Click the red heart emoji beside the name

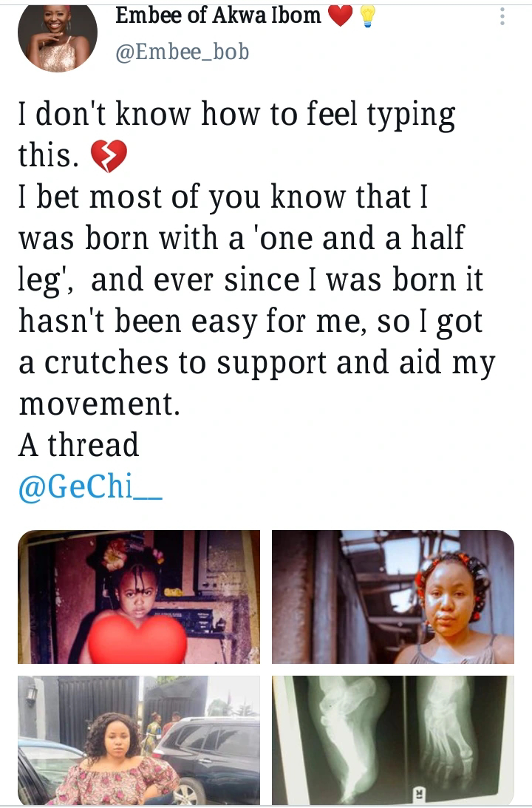pos(340,16)
